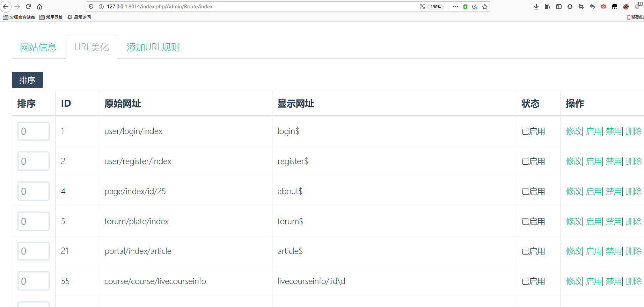Open the cookie extension icon

pos(626,7)
